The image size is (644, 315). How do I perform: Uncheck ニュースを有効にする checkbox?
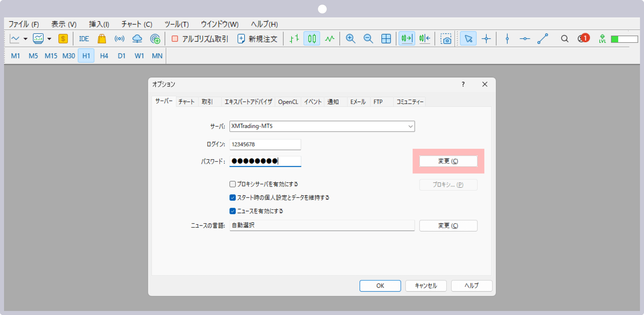point(232,211)
